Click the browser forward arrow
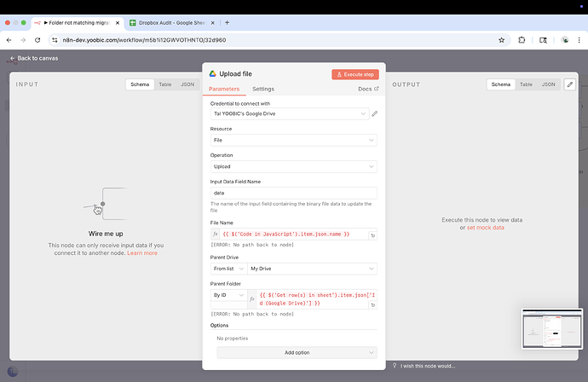The image size is (588, 382). click(23, 40)
